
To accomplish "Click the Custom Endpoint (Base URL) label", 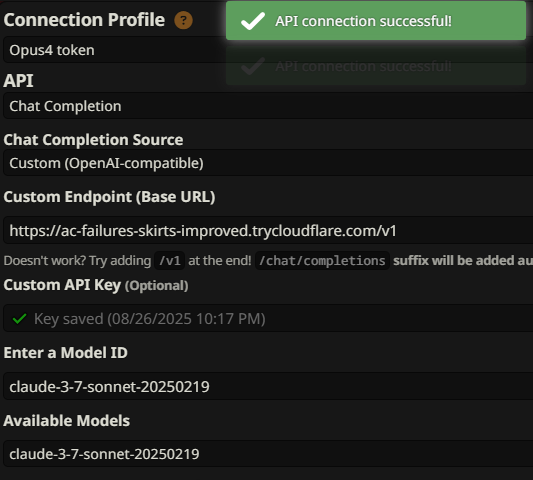I will 109,197.
